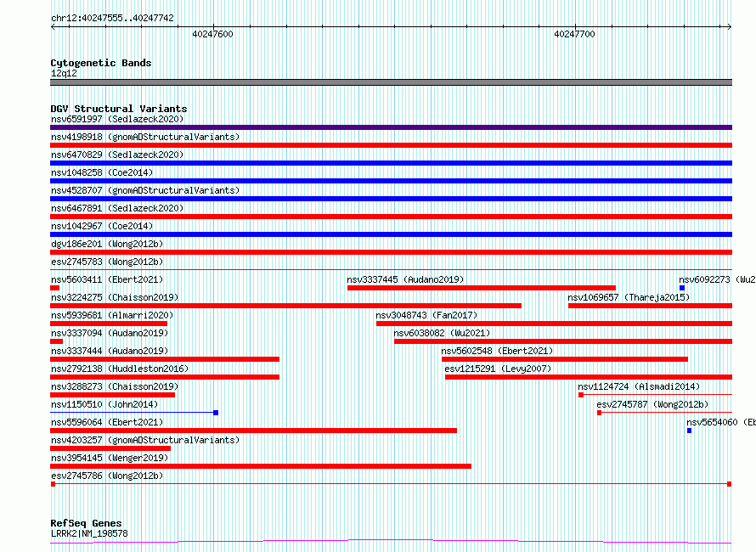756x552 pixels.
Task: Select the nsv1042967 (Coe2014) variant label
Action: click(x=102, y=226)
